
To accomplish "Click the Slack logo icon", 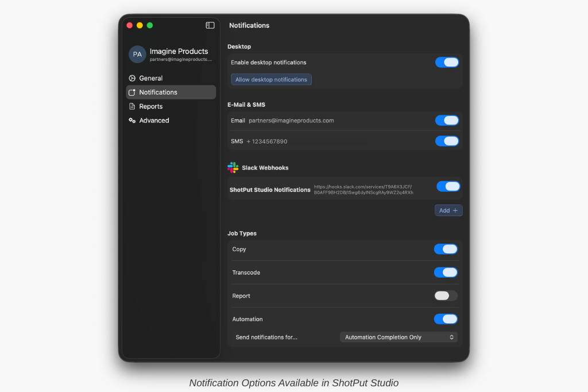I will 233,168.
